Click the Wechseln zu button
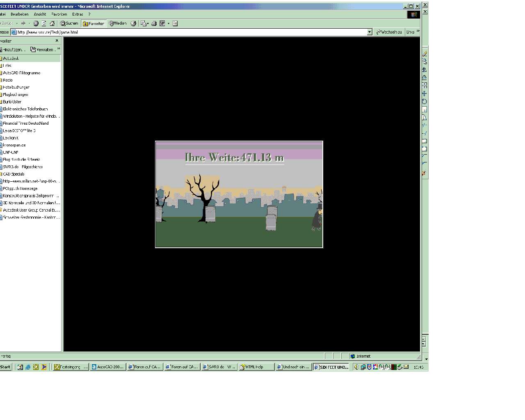 [389, 32]
